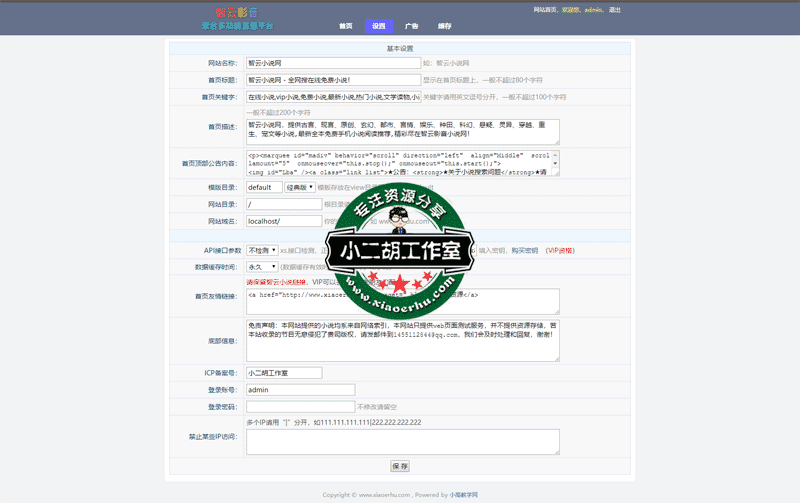Screen dimensions: 800x503
Task: Open the 经典版 template dropdown
Action: (x=300, y=187)
